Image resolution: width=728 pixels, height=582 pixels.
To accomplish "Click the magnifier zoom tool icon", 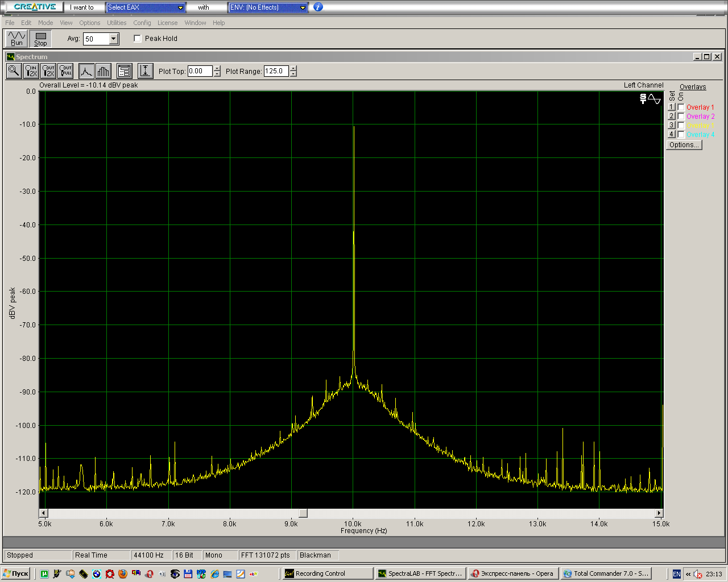I will tap(14, 71).
